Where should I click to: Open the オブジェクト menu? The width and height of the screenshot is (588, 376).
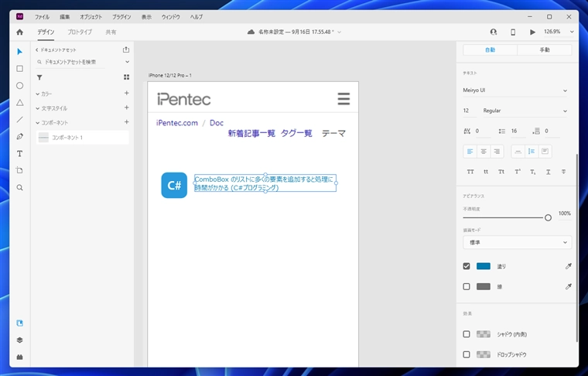coord(91,17)
